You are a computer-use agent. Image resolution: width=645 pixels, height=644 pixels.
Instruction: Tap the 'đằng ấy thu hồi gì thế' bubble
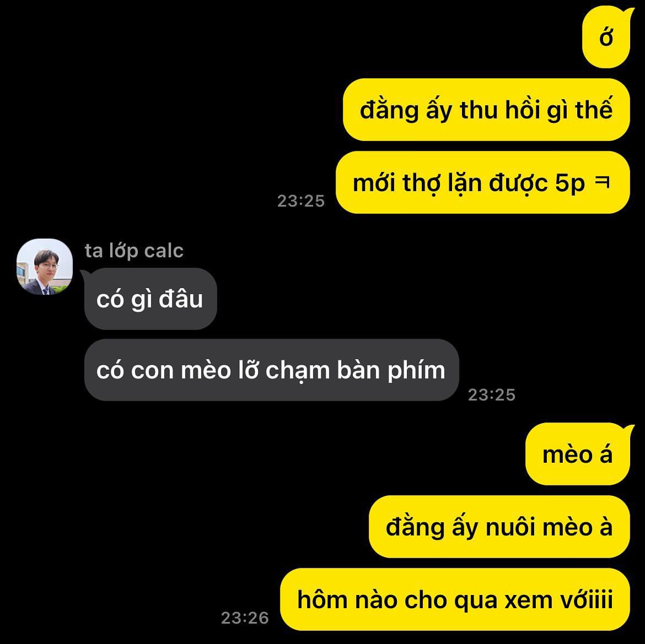[486, 110]
